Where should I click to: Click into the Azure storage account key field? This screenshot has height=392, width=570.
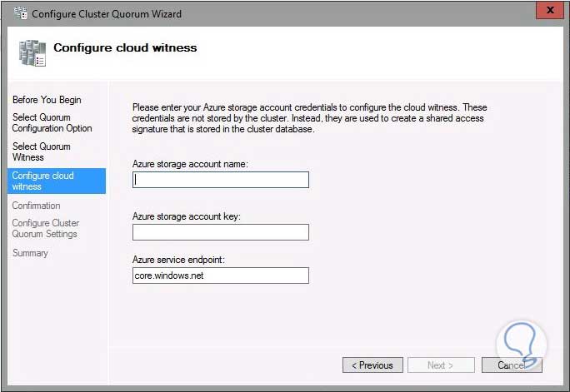[x=221, y=232]
